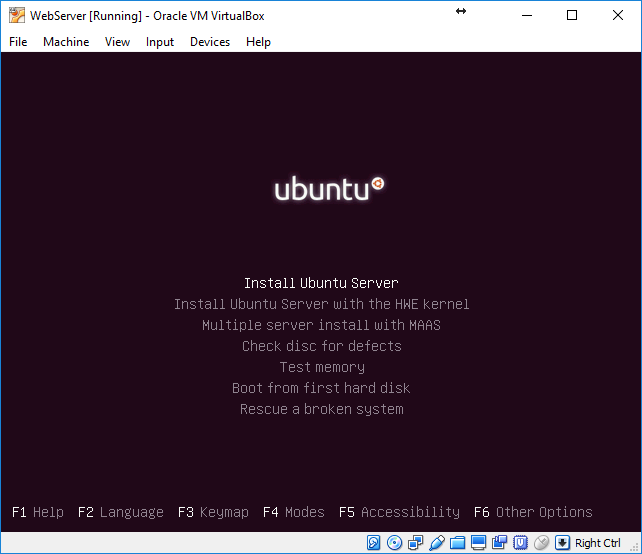Image resolution: width=642 pixels, height=554 pixels.
Task: Select Install Ubuntu Server option
Action: click(321, 283)
